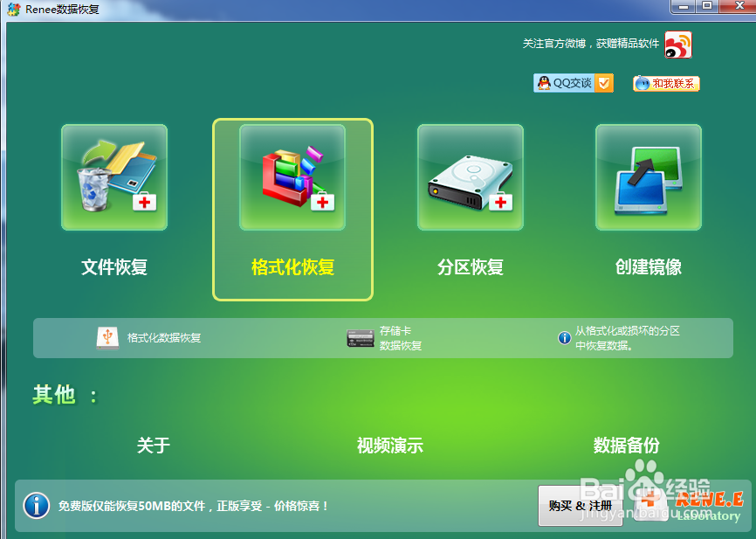The image size is (756, 539).
Task: Click the 和我联系 contact button
Action: click(x=665, y=84)
